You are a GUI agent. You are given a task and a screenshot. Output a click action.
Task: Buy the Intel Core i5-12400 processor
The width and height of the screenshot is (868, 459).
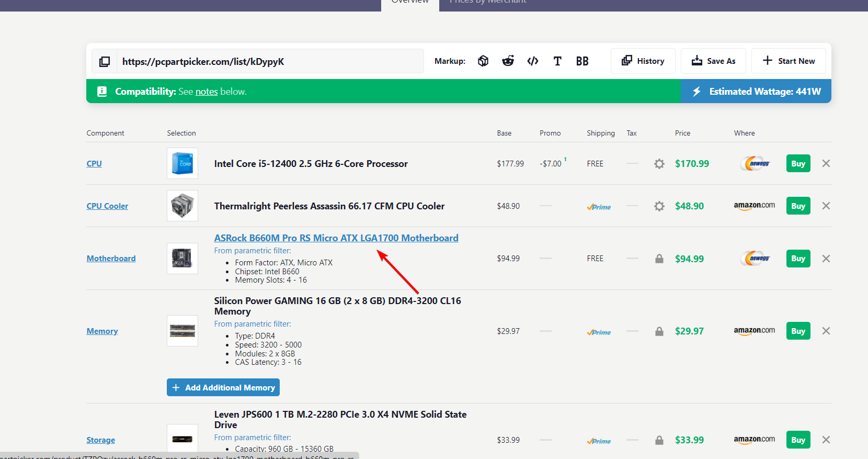[x=798, y=163]
